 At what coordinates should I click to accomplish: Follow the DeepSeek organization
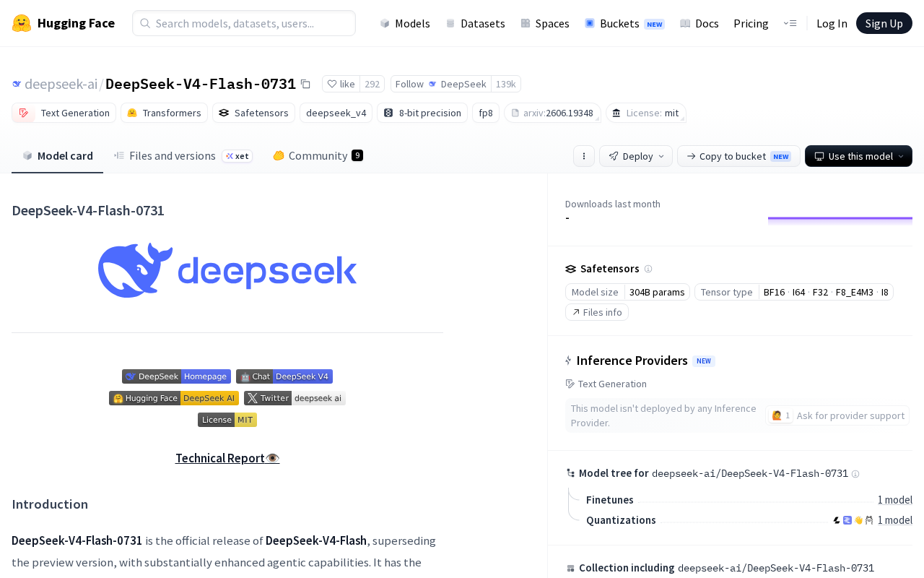[441, 84]
